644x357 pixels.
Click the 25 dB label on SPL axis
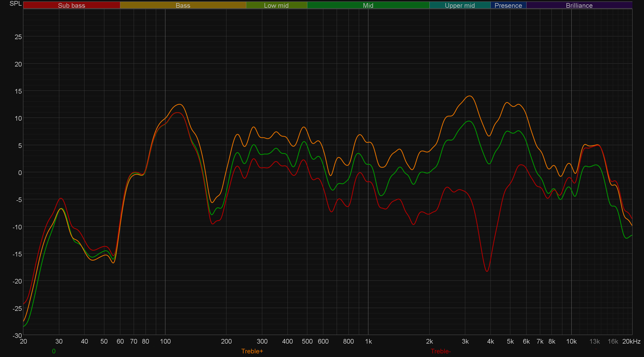(x=18, y=37)
